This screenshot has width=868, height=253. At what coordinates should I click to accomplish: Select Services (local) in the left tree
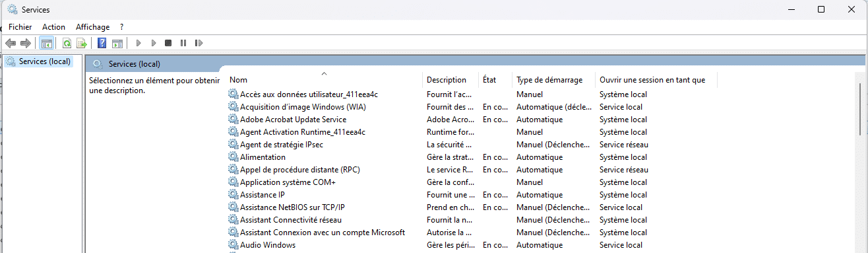[x=44, y=61]
